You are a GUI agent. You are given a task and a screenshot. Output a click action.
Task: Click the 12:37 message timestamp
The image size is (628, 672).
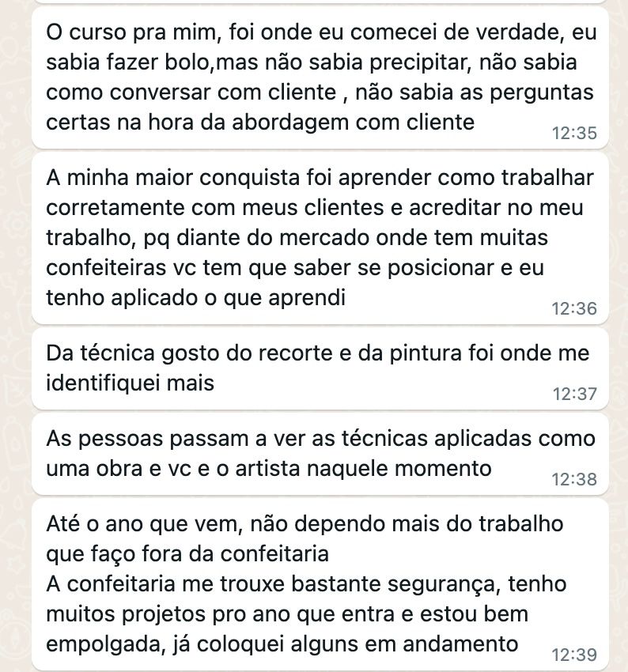(x=574, y=394)
